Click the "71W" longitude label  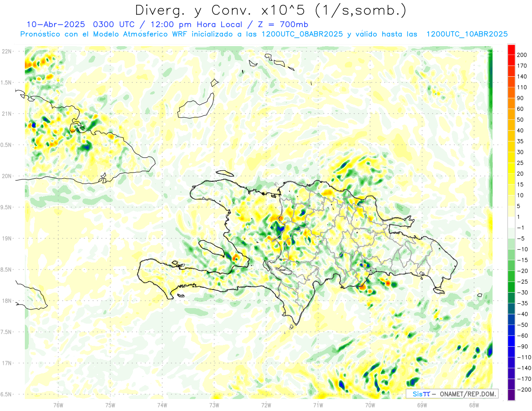coord(318,405)
